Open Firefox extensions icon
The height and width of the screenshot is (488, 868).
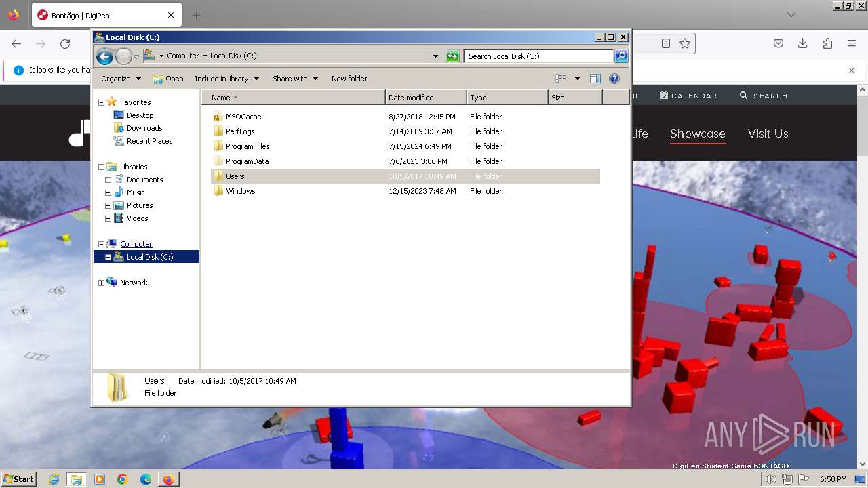[827, 43]
